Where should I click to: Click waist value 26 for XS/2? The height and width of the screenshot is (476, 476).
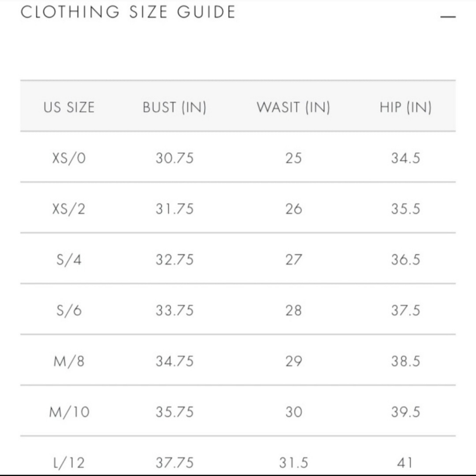(x=293, y=209)
